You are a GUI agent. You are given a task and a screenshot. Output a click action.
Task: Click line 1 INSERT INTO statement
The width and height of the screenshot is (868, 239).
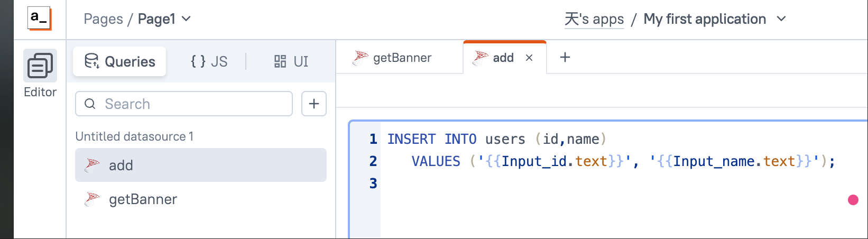click(497, 139)
